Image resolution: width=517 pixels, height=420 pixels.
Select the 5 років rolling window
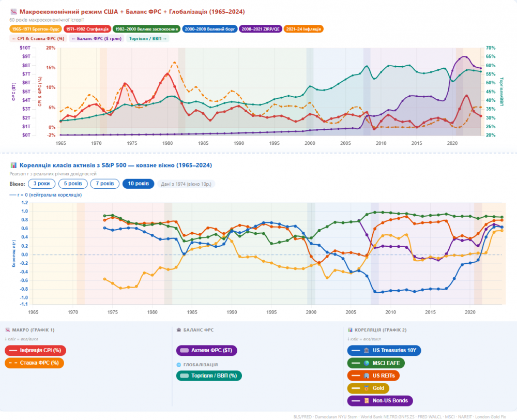tap(72, 184)
